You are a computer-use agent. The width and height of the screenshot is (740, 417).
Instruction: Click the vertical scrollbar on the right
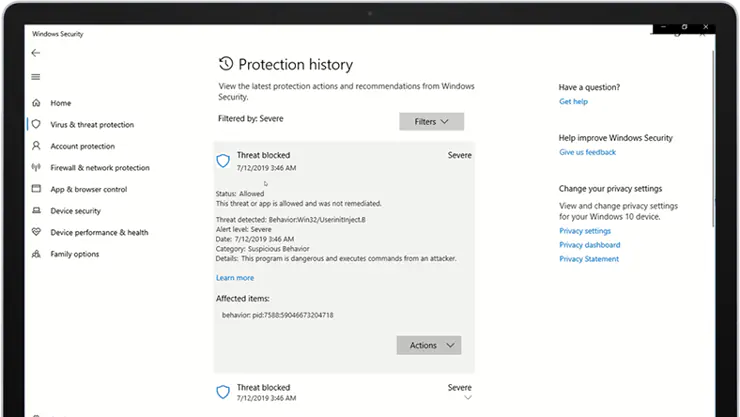click(x=713, y=139)
